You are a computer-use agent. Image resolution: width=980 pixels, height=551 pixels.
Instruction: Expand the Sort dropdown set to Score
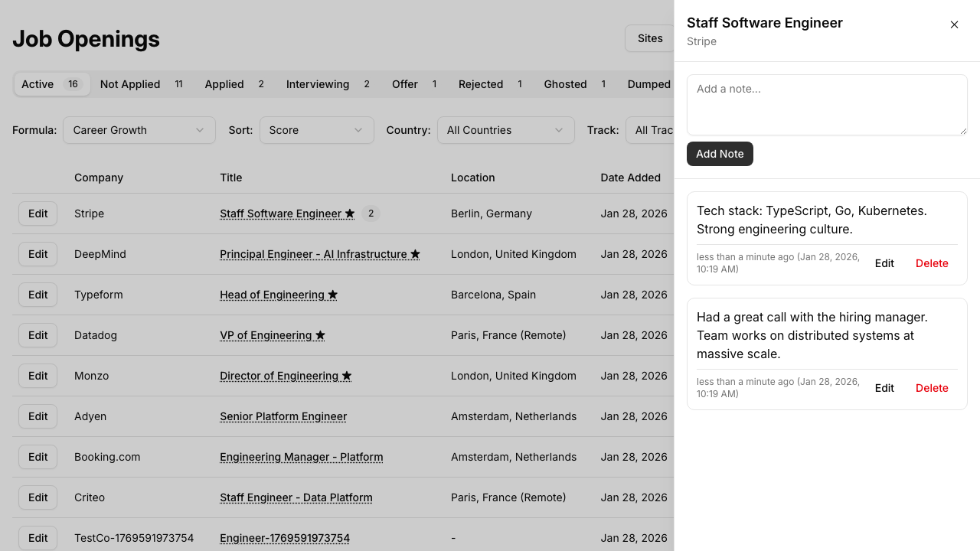coord(316,130)
